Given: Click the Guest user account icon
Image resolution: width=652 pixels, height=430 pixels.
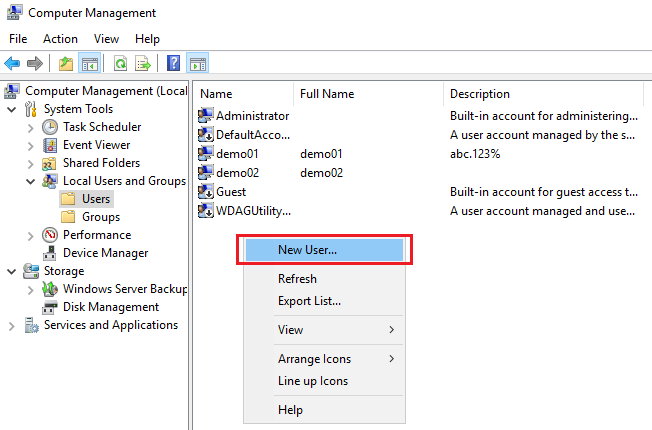Looking at the screenshot, I should coord(205,192).
